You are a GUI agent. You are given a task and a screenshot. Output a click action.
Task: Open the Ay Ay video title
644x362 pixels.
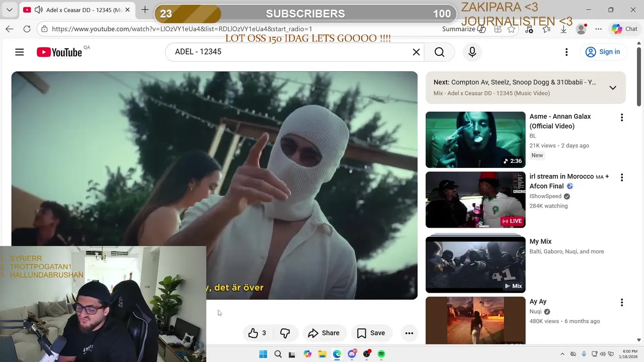538,302
